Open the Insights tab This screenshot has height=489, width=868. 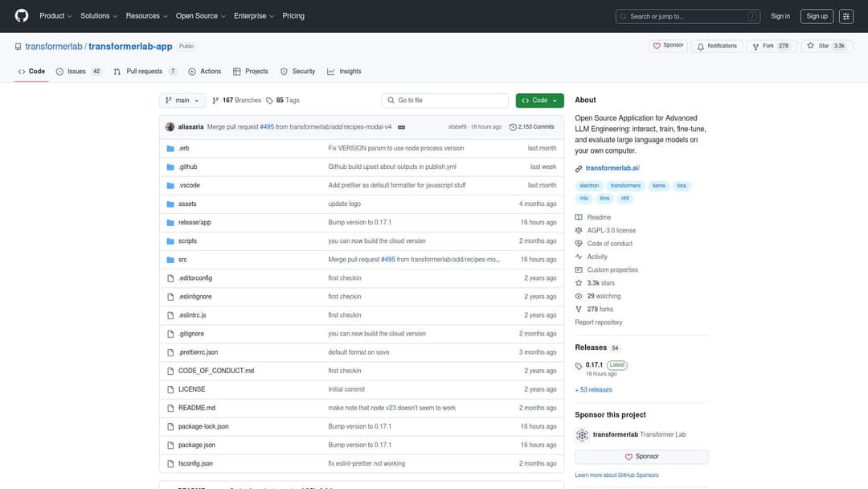pyautogui.click(x=344, y=72)
